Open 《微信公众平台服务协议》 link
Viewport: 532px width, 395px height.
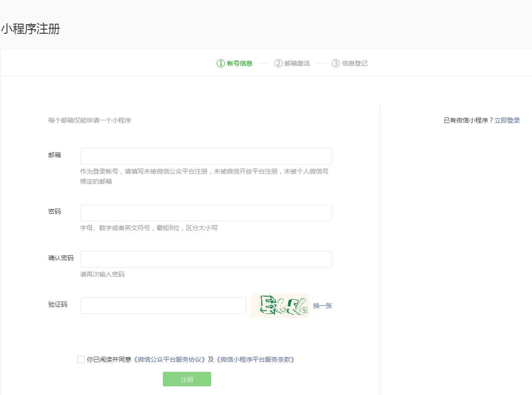(x=169, y=359)
